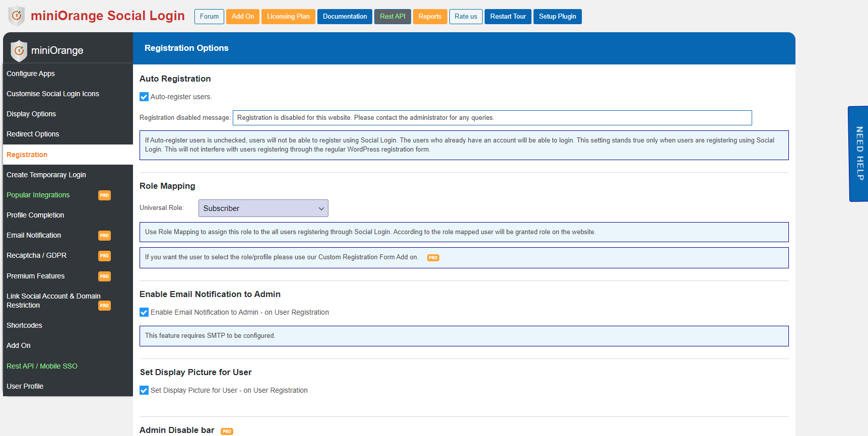Click PRO badge beside Link Social Account
The width and height of the screenshot is (868, 436).
[104, 306]
